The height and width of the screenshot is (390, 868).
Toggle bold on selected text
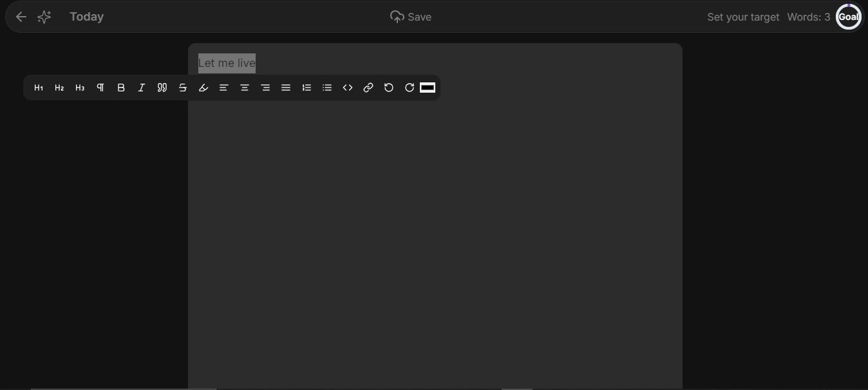[x=121, y=88]
